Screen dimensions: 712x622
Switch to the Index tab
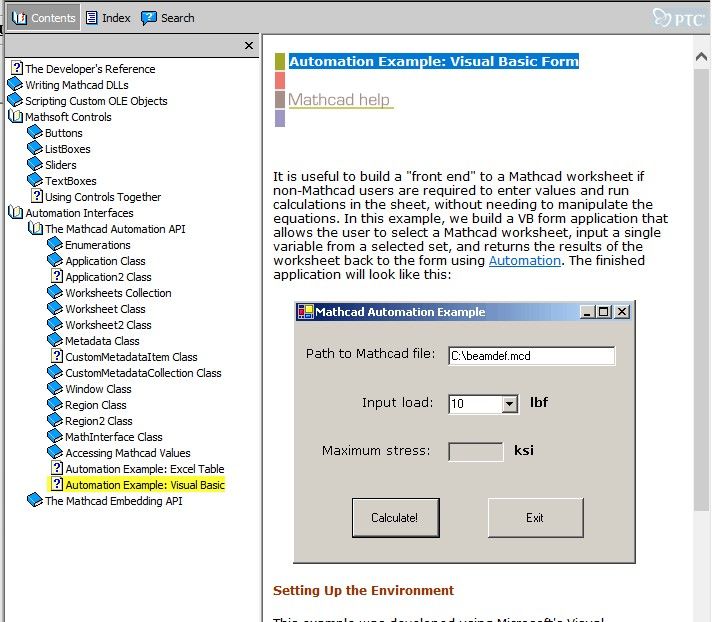pos(108,18)
